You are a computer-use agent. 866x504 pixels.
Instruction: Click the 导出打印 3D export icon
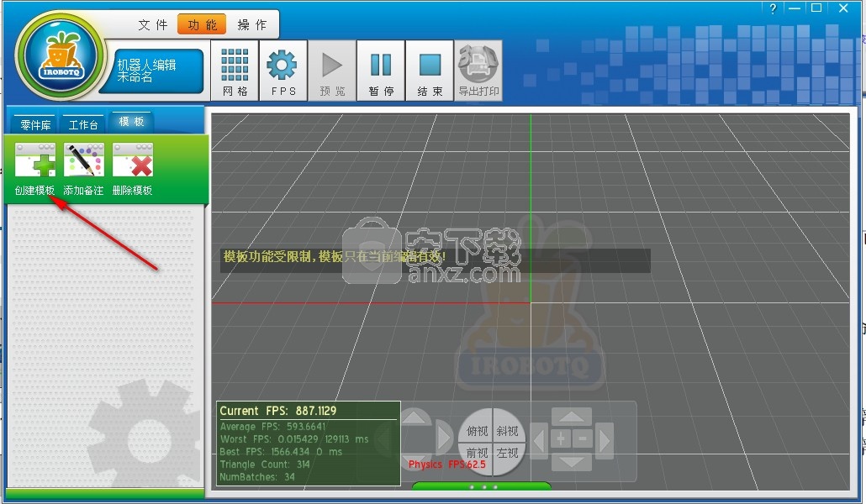[x=478, y=70]
